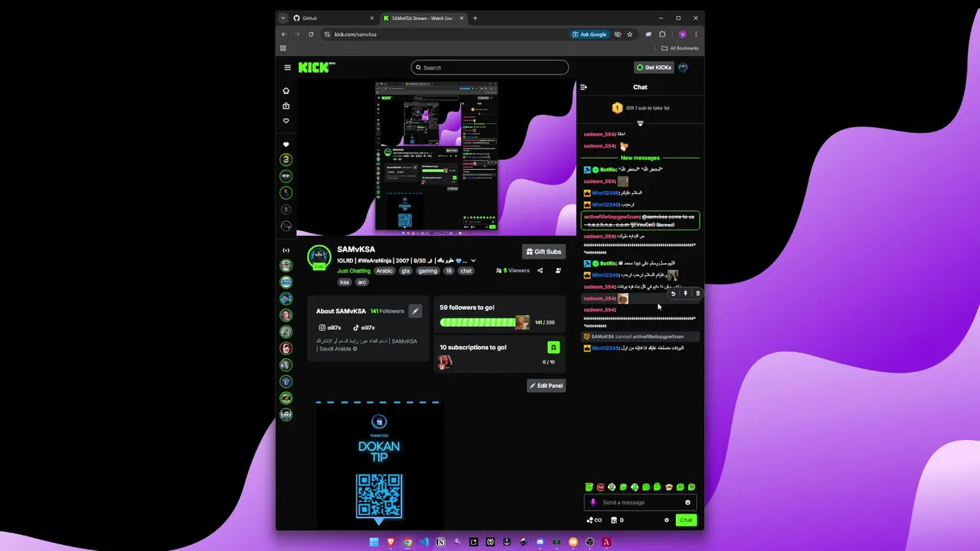Expand the sidebar recommended channels toggle
Screen dimensions: 980x551
[286, 250]
